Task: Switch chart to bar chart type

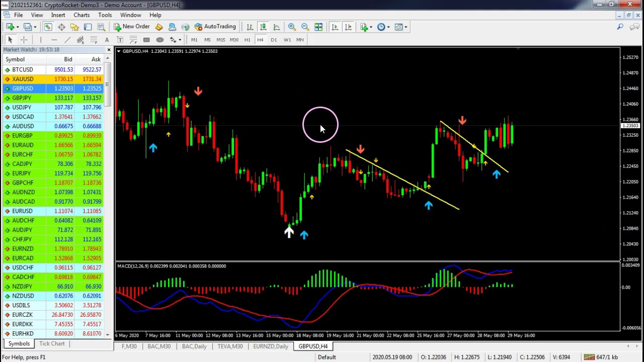Action: tap(250, 27)
